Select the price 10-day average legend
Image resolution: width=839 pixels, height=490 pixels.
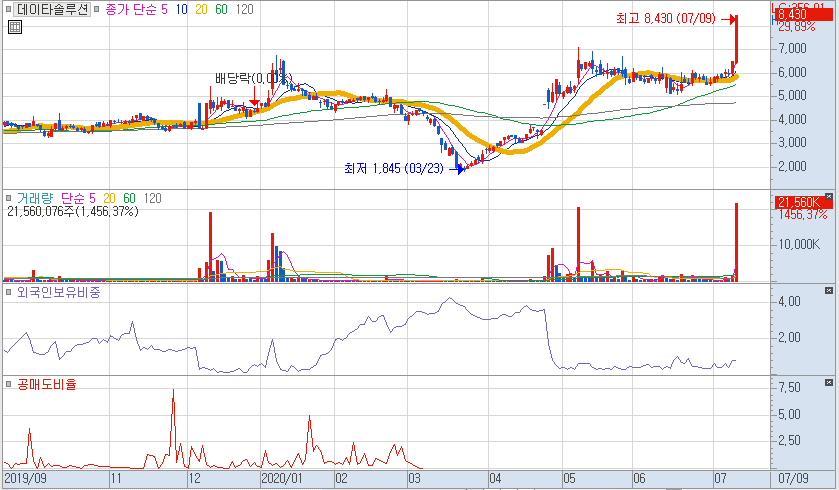(181, 9)
